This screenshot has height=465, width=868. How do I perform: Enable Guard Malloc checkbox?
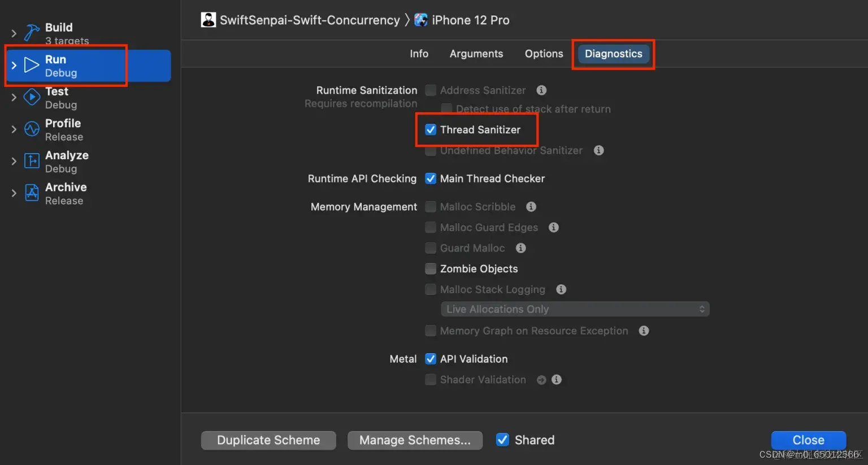point(431,248)
